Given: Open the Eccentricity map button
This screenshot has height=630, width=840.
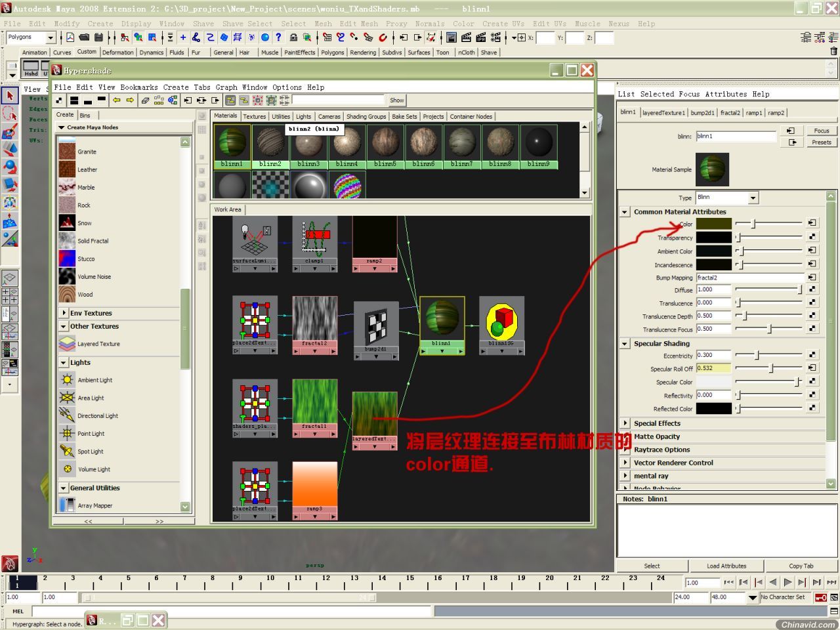Looking at the screenshot, I should click(x=812, y=355).
